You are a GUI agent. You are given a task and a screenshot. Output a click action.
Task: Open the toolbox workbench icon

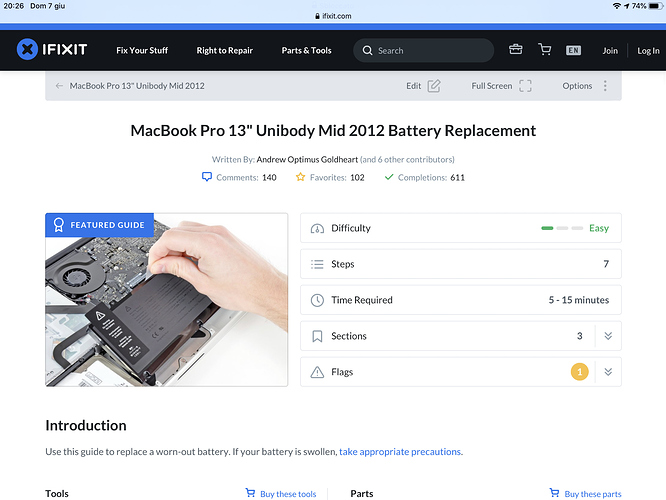pos(516,50)
